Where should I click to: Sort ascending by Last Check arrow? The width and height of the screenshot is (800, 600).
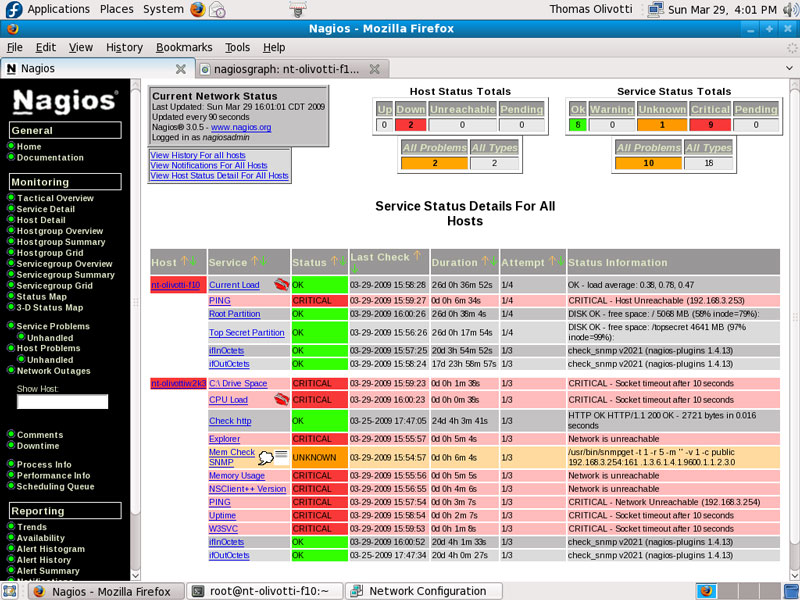point(417,256)
